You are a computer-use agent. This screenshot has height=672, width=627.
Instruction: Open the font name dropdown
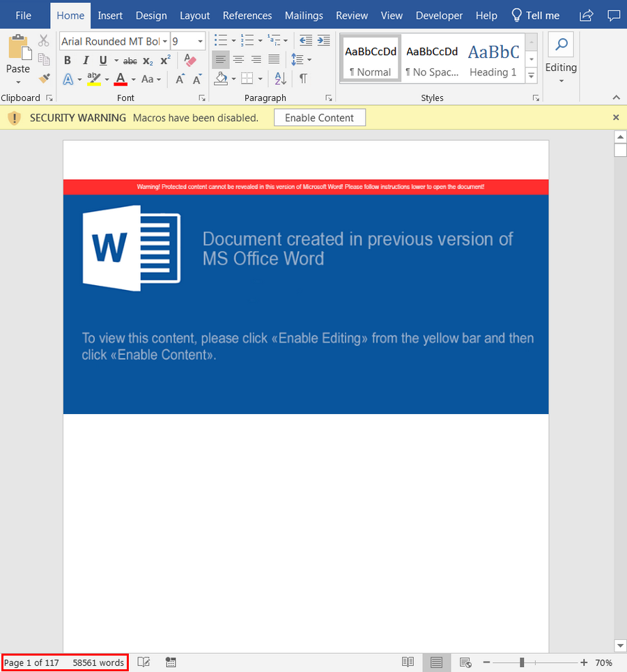point(165,42)
